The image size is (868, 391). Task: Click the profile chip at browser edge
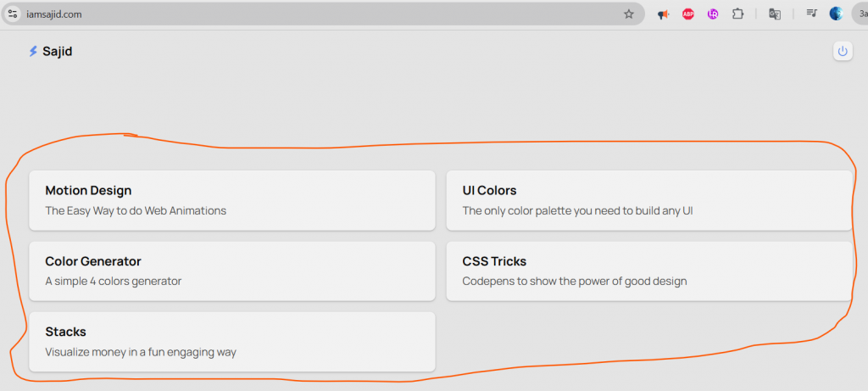[x=860, y=14]
